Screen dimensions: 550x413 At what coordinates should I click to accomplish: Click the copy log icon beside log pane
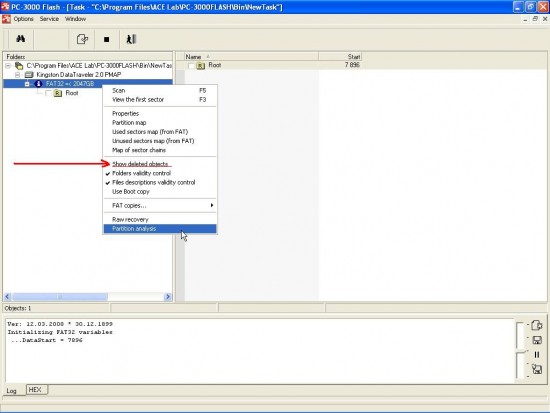[536, 325]
